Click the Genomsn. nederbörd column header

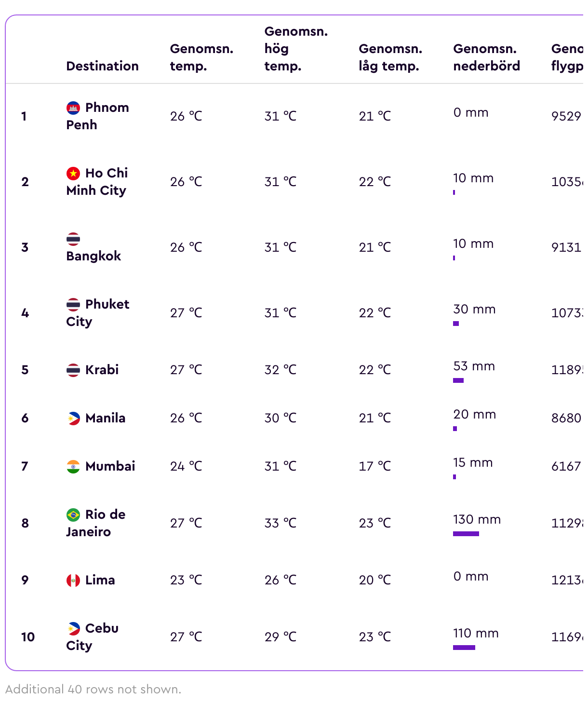click(x=486, y=57)
